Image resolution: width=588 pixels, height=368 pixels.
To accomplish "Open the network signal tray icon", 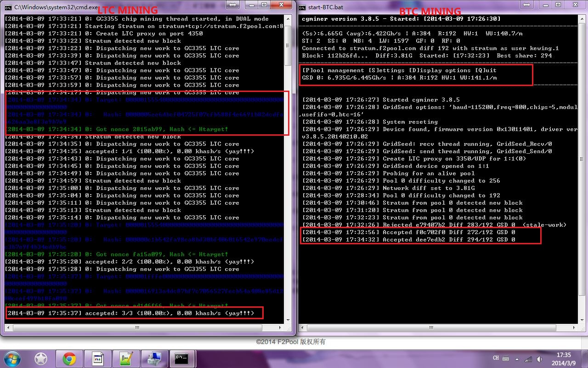I will pos(528,359).
